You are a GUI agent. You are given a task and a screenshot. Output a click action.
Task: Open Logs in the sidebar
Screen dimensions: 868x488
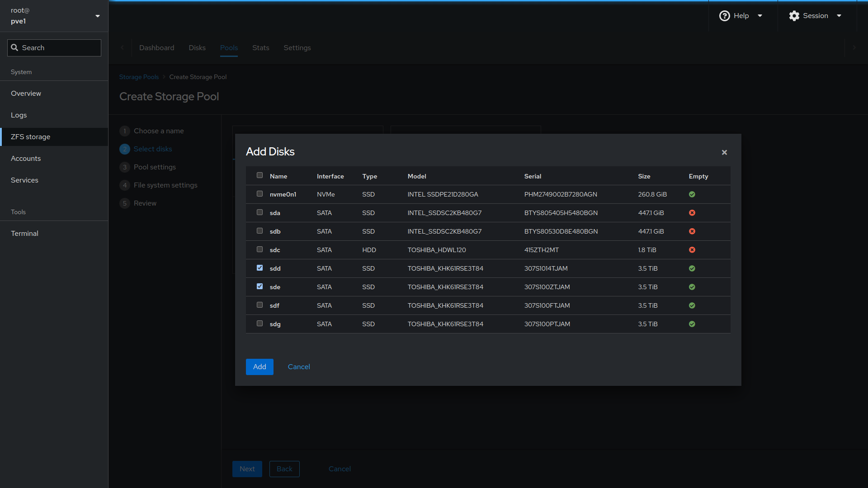tap(54, 115)
